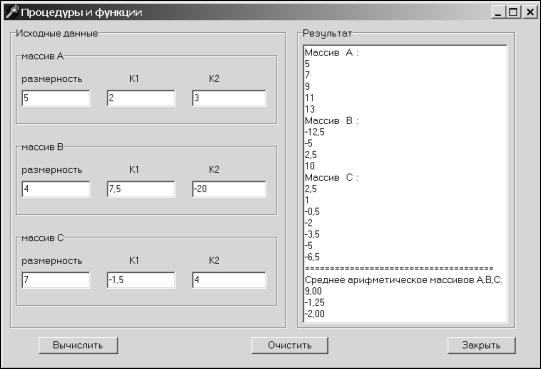Click the value 10 in Массив B results
The height and width of the screenshot is (369, 541).
pos(310,166)
